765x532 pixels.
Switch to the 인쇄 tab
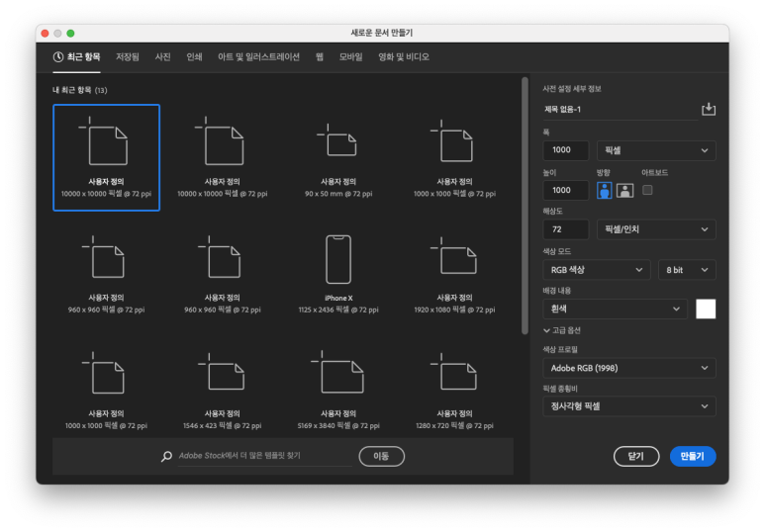194,57
